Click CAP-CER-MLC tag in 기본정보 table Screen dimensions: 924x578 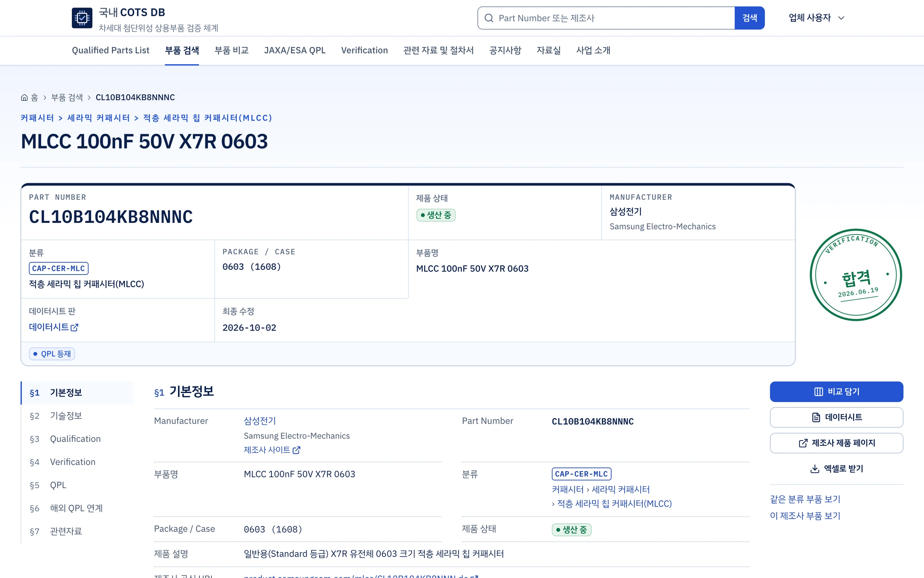pyautogui.click(x=581, y=474)
